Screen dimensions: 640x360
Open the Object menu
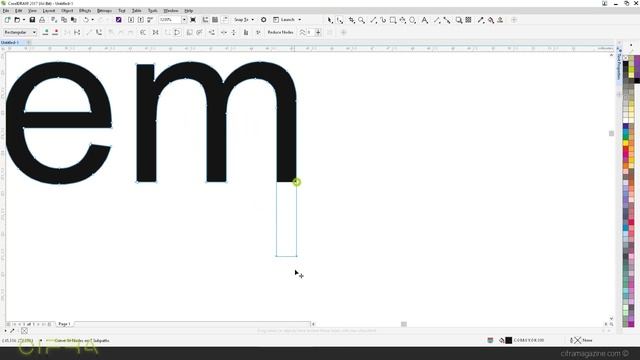67,11
